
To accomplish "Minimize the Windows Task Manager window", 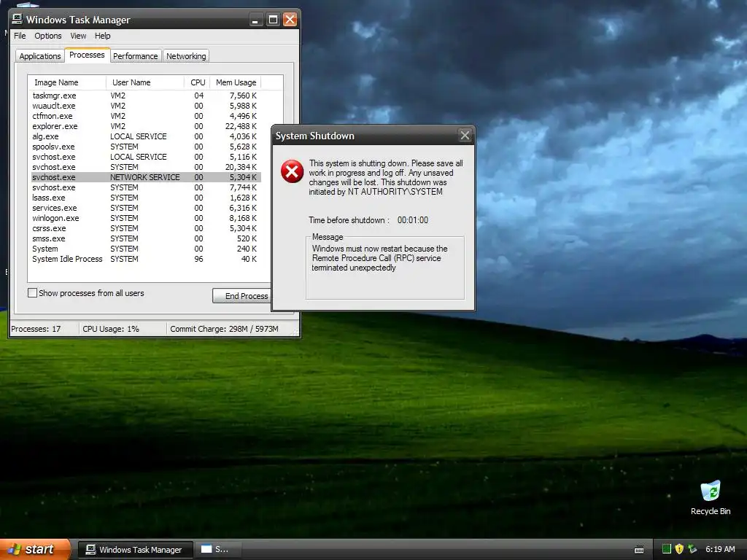I will (x=256, y=20).
